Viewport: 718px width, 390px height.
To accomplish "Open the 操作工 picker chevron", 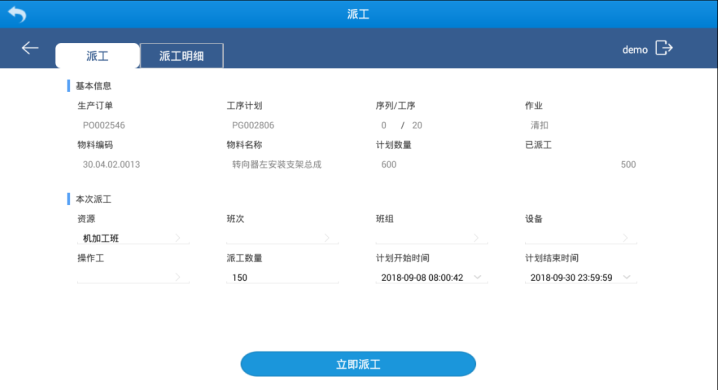I will tap(178, 277).
